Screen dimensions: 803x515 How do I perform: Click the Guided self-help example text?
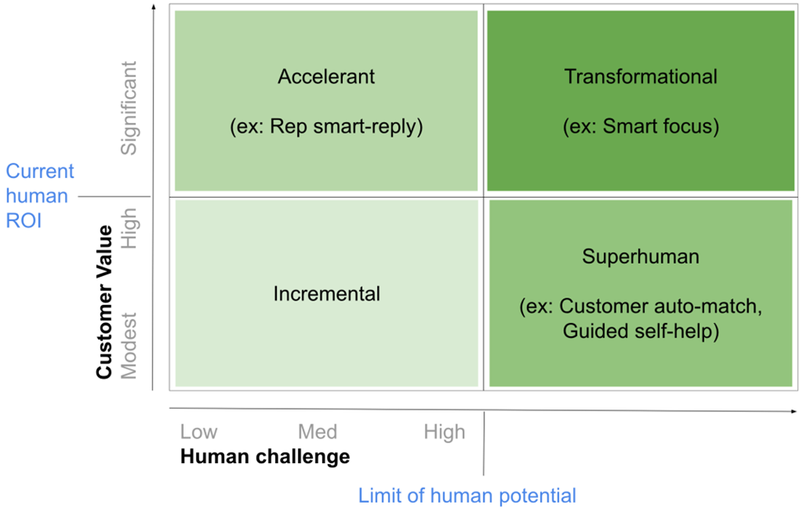pos(641,331)
